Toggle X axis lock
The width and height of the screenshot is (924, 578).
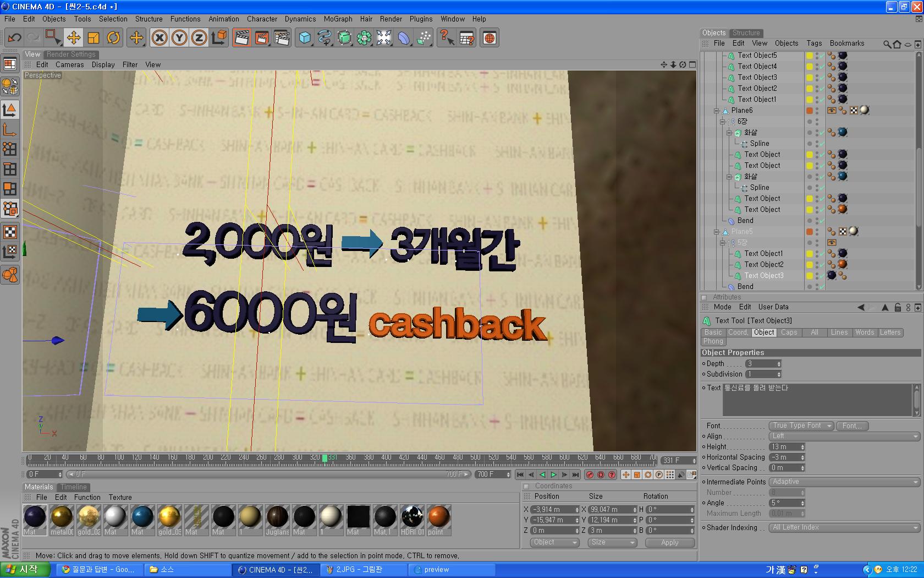coord(159,38)
